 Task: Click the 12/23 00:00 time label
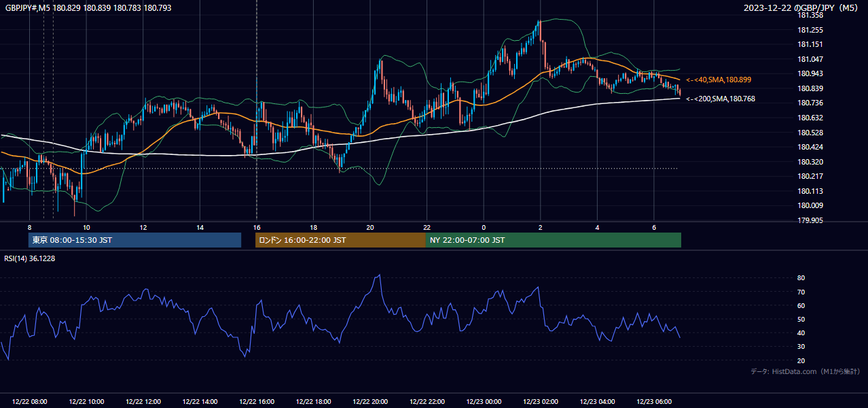484,402
